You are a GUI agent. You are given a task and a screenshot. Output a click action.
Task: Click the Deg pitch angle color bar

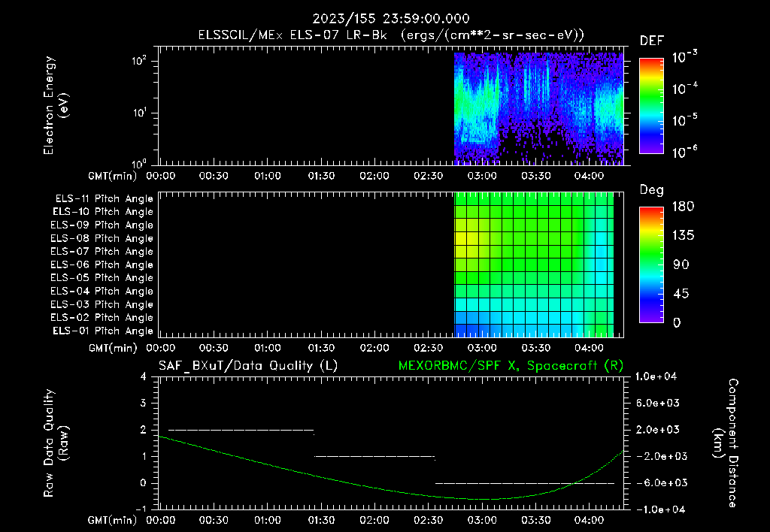click(x=651, y=264)
